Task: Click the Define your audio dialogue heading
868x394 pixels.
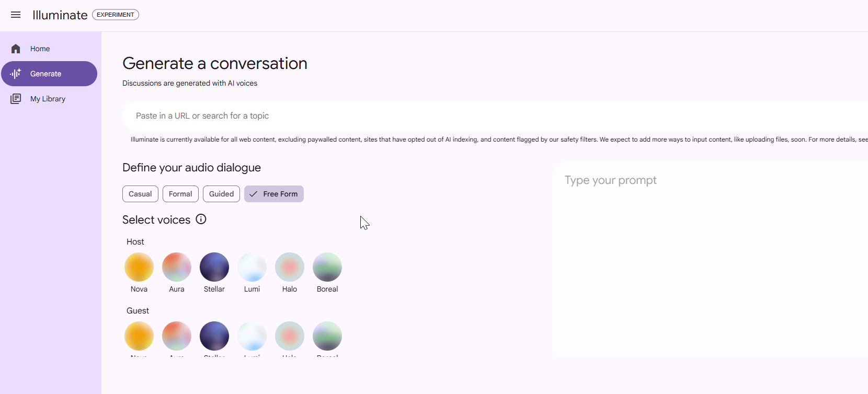Action: pos(191,168)
